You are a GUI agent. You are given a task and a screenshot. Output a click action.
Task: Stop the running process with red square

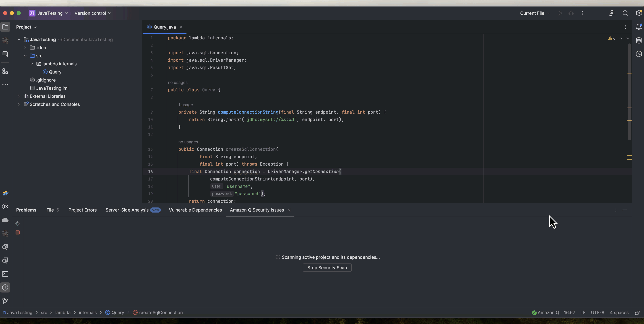17,233
